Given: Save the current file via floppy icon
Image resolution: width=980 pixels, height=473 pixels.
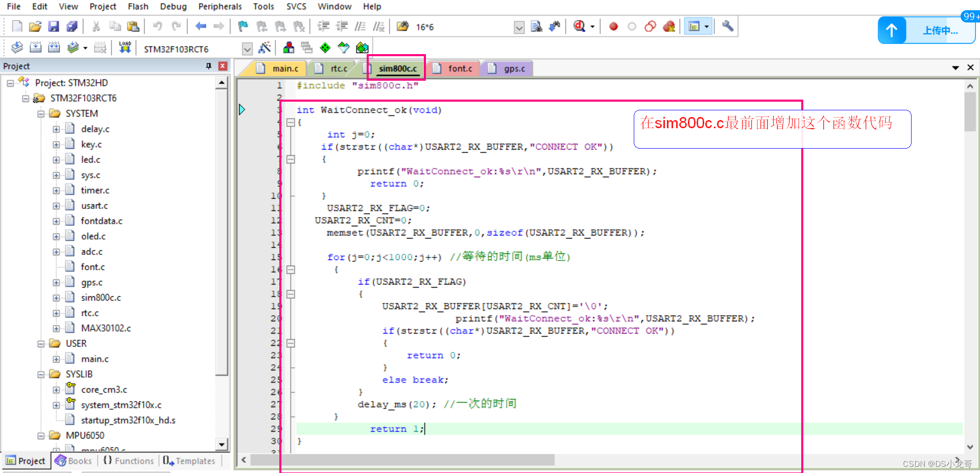Looking at the screenshot, I should 54,27.
